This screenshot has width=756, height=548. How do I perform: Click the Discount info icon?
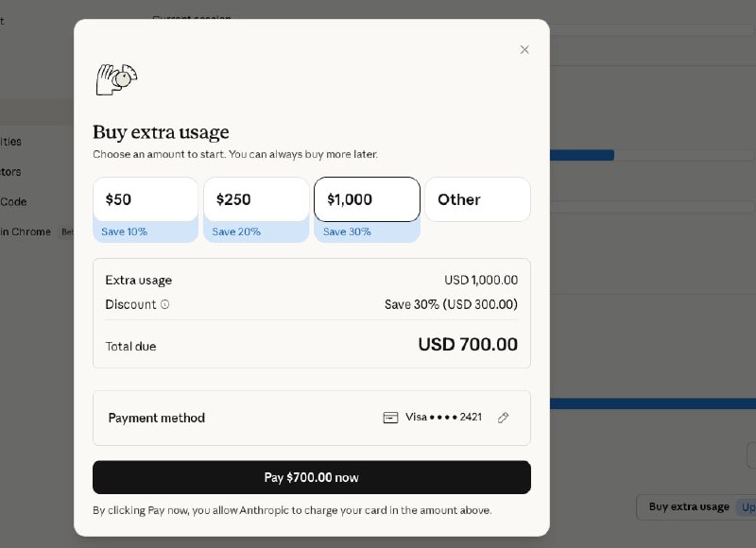click(x=164, y=304)
